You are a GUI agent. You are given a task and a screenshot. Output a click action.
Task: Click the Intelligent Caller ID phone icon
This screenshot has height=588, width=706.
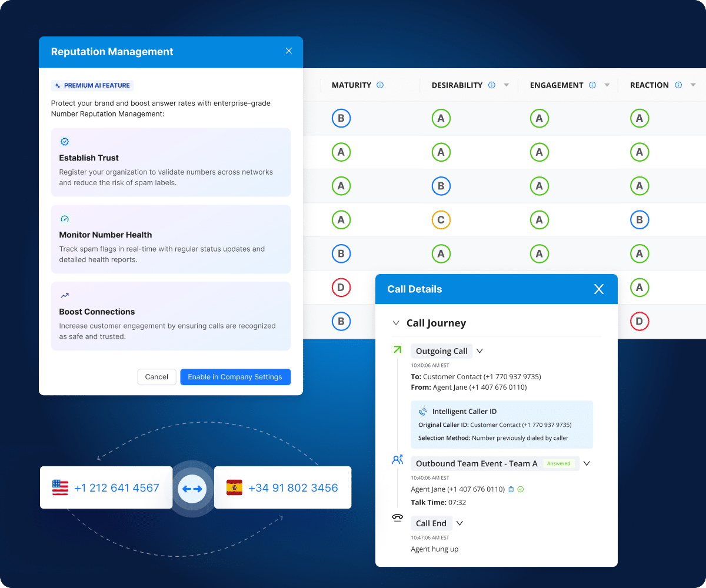coord(422,412)
